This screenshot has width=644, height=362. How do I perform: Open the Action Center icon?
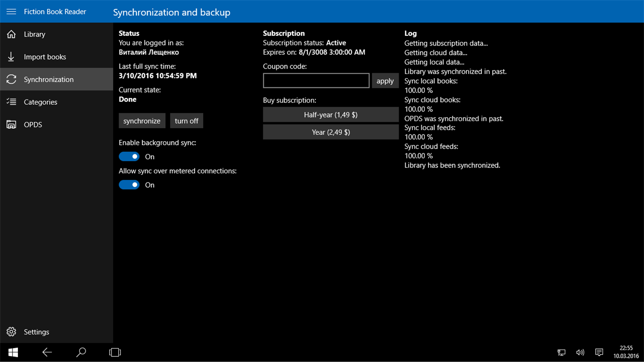coord(599,352)
